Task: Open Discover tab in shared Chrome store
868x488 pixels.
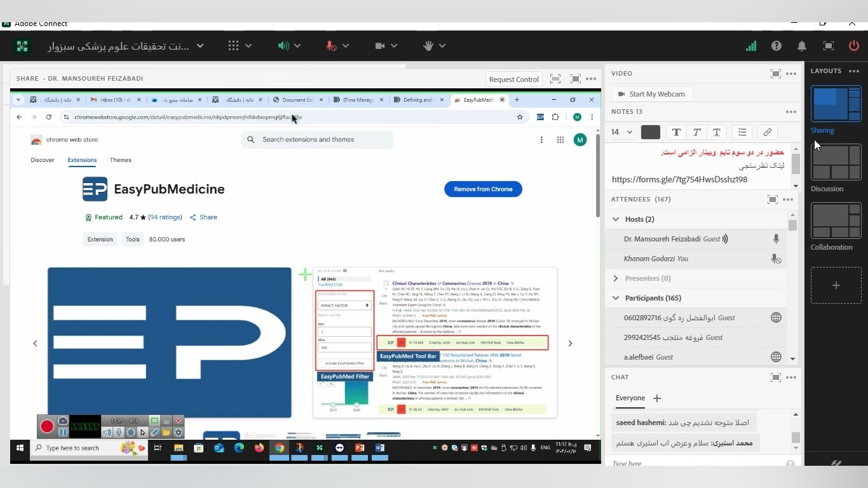Action: 43,160
